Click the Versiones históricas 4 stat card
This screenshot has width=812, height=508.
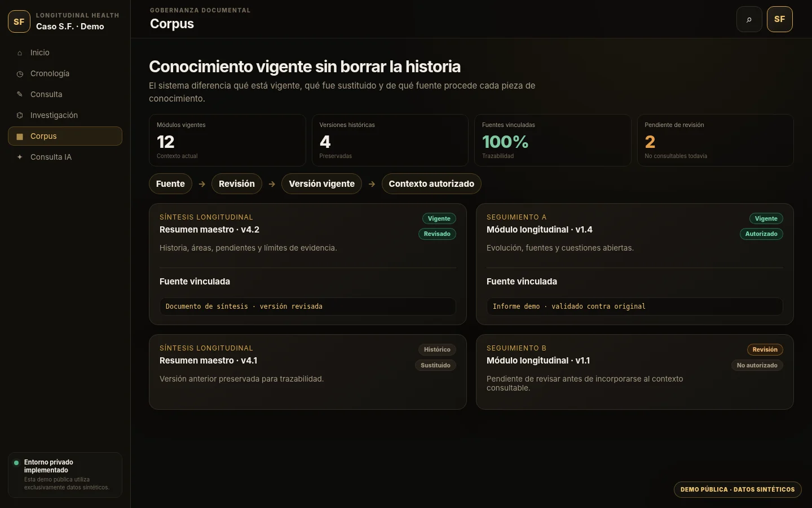(x=390, y=141)
